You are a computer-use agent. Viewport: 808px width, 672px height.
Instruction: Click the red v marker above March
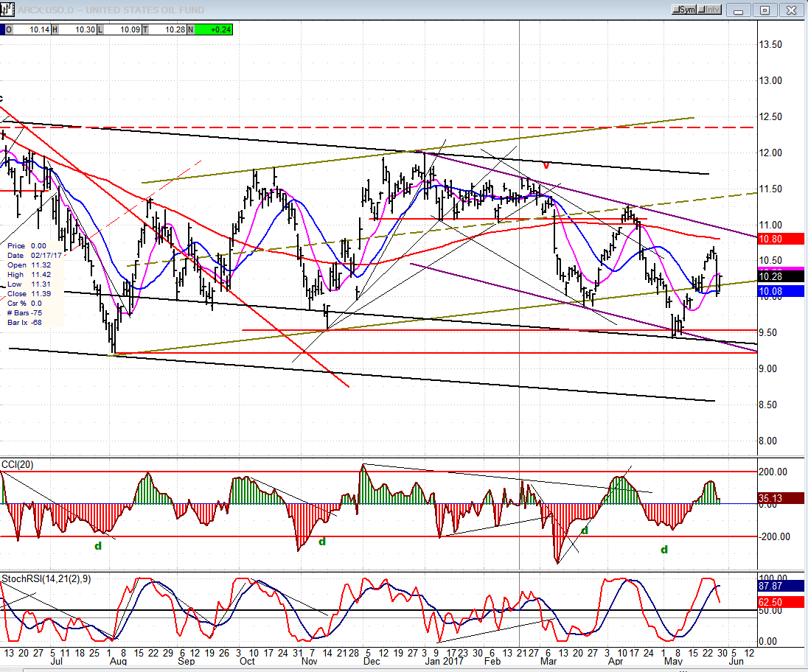546,165
